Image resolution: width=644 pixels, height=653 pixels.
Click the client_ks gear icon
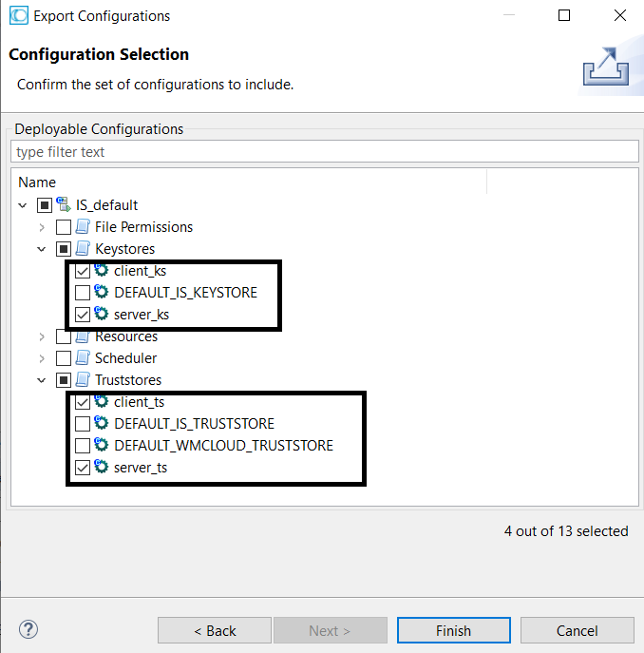[102, 271]
